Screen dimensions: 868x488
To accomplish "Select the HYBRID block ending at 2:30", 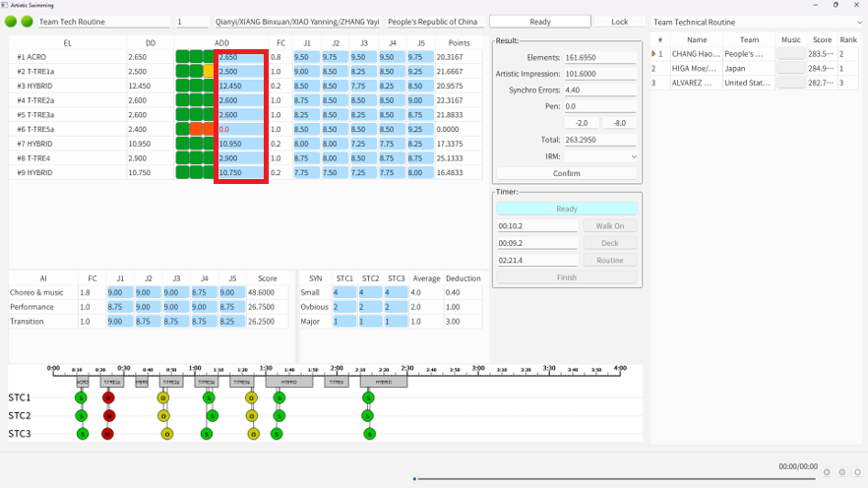I will click(384, 382).
